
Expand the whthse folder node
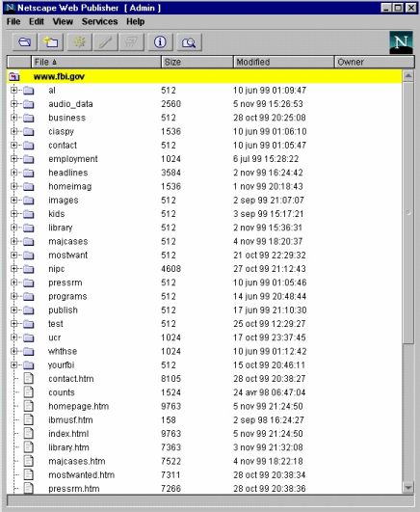click(x=13, y=351)
